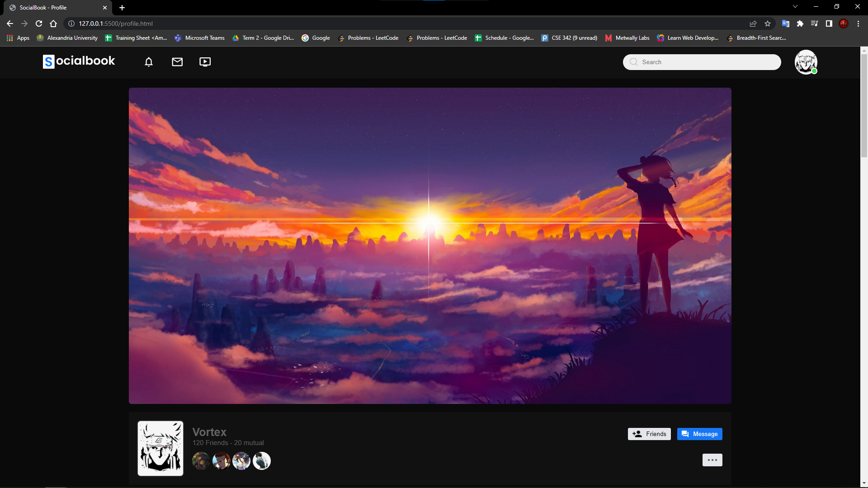868x488 pixels.
Task: Click the Google Translate icon in the address bar
Action: coord(785,23)
